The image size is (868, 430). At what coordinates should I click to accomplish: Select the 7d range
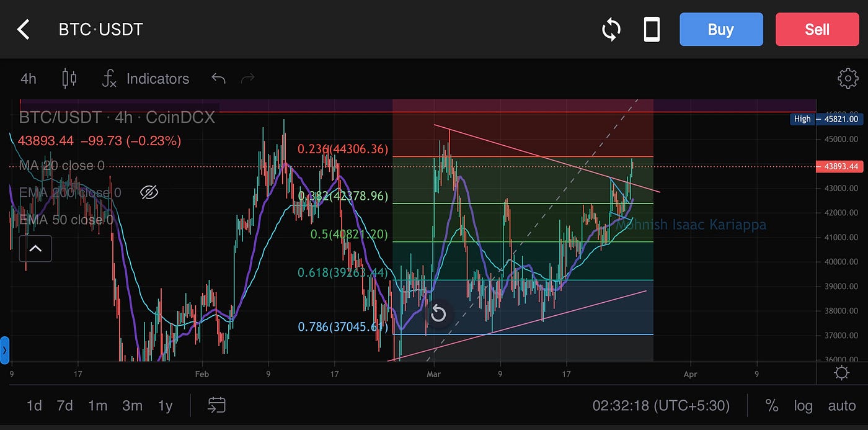64,406
